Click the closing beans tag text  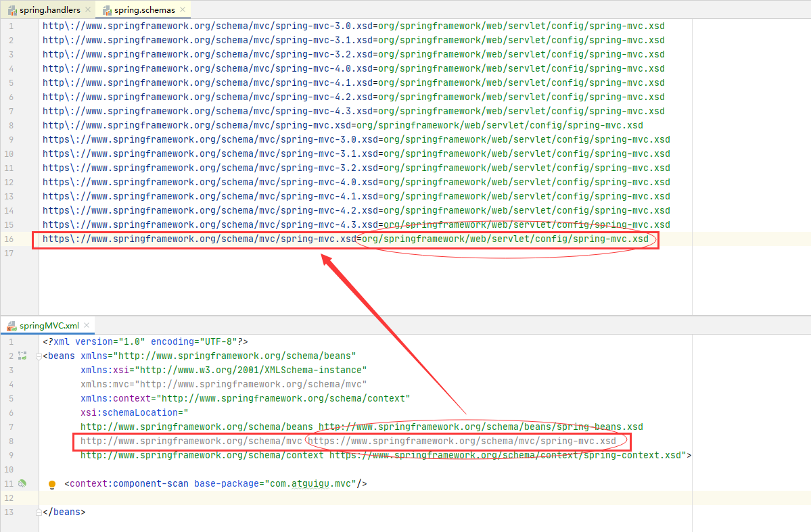click(64, 512)
